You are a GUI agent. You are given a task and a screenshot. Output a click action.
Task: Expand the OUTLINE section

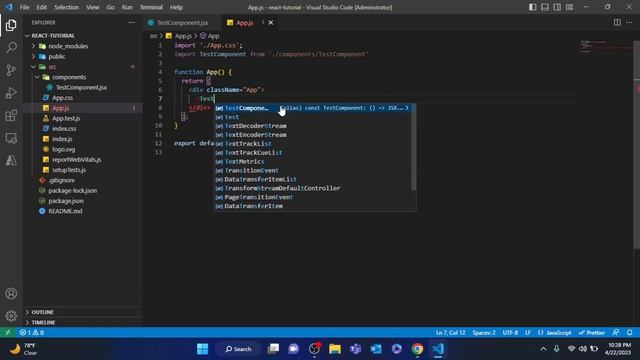(x=83, y=312)
